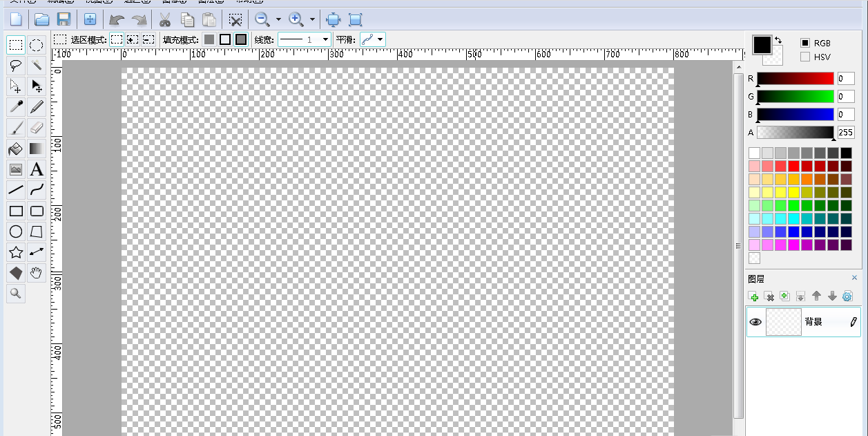Click the Save floppy disk icon
Viewport: 868px width, 436px height.
64,19
